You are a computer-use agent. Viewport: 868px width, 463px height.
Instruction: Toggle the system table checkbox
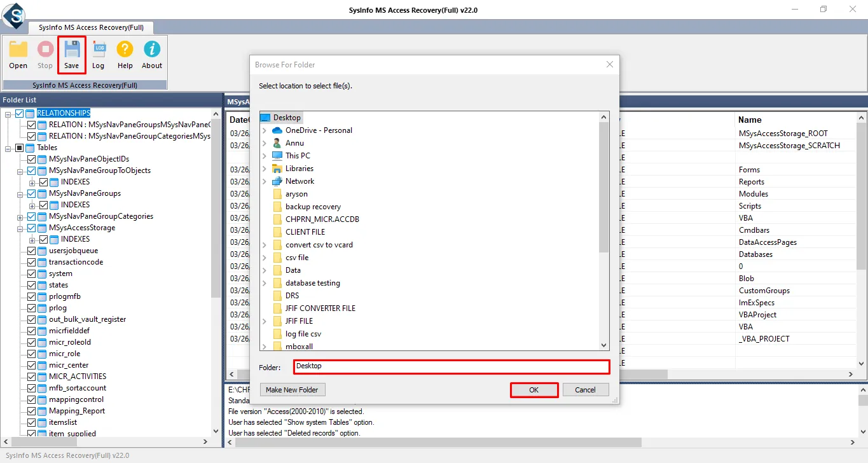pyautogui.click(x=31, y=273)
